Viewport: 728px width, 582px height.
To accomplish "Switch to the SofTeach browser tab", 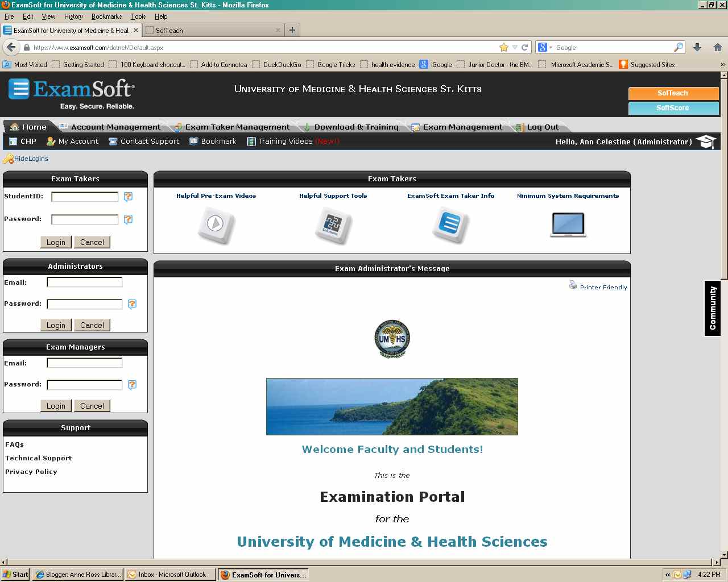I will 213,30.
